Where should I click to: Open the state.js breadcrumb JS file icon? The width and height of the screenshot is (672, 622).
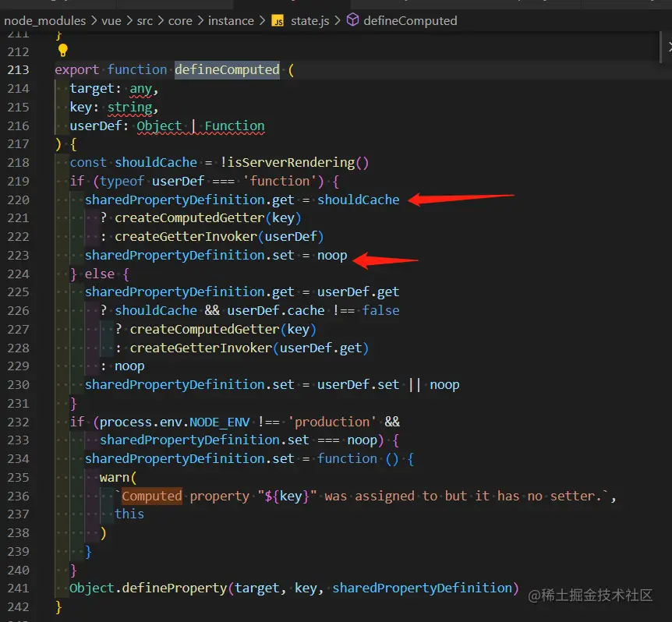pos(278,21)
